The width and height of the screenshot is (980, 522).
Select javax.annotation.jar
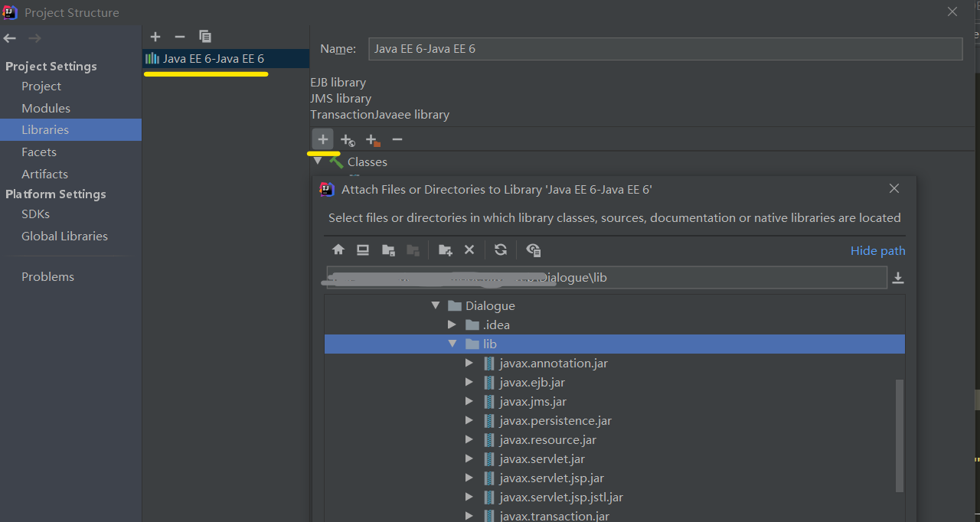click(554, 363)
